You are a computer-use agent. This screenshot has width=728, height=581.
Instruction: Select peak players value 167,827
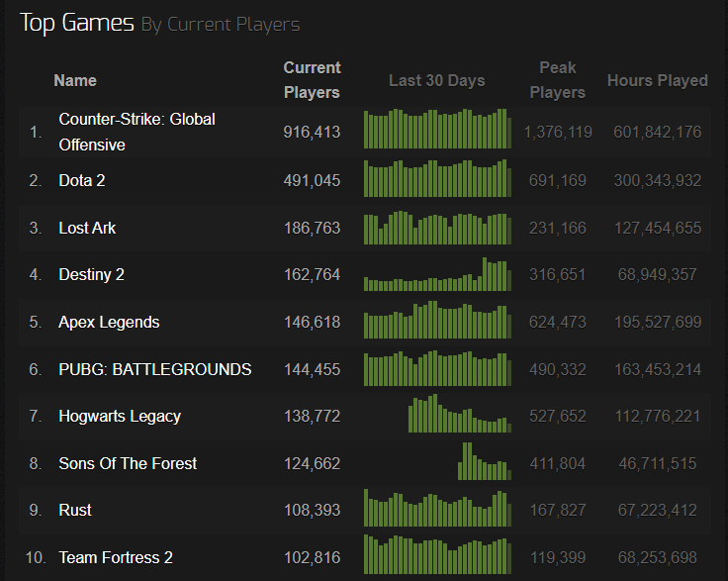(x=558, y=510)
